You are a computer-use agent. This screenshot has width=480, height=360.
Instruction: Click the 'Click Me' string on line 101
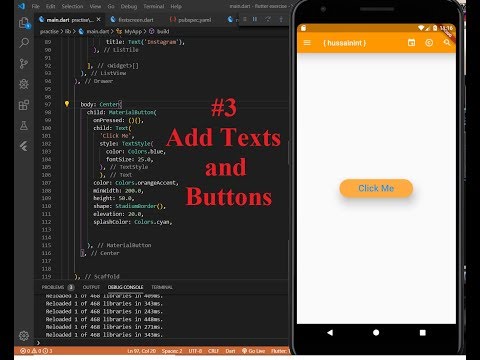point(117,136)
